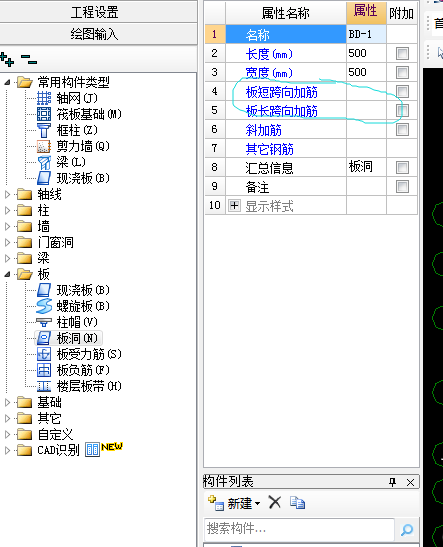Click the search magnifier icon
The image size is (443, 547).
407,530
